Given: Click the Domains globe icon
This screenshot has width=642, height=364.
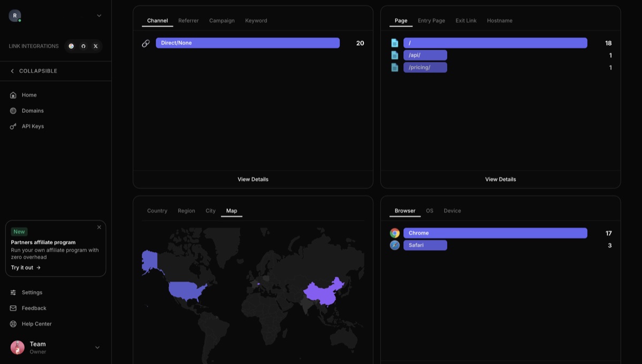Looking at the screenshot, I should pyautogui.click(x=13, y=111).
